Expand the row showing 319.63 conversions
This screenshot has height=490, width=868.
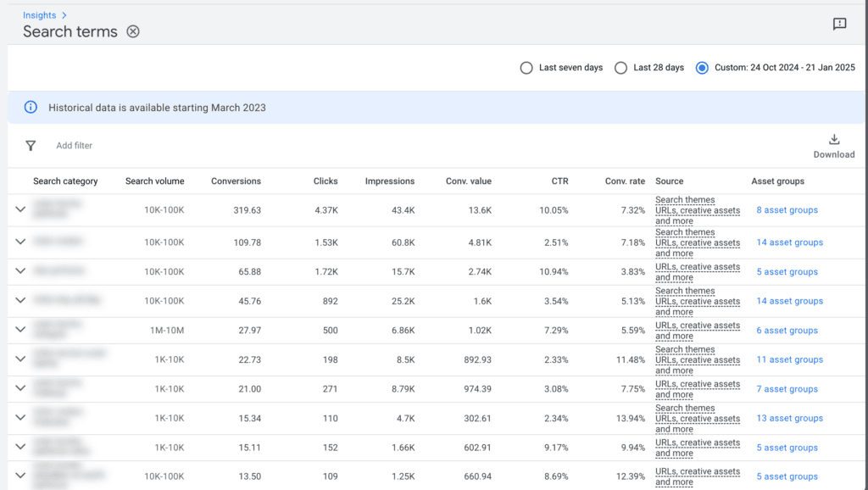[20, 209]
